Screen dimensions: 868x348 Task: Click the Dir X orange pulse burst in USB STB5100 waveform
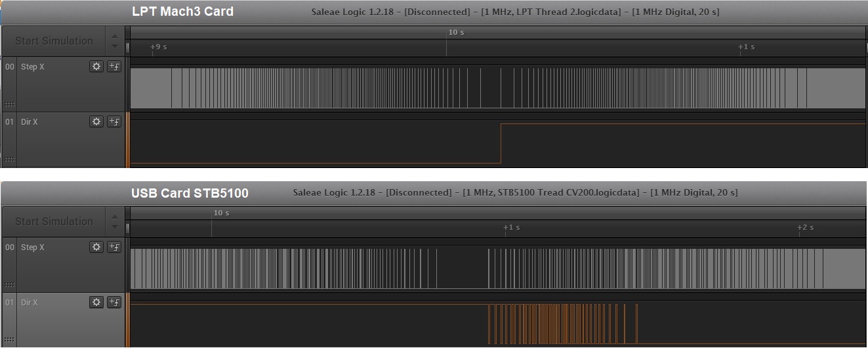tap(563, 324)
